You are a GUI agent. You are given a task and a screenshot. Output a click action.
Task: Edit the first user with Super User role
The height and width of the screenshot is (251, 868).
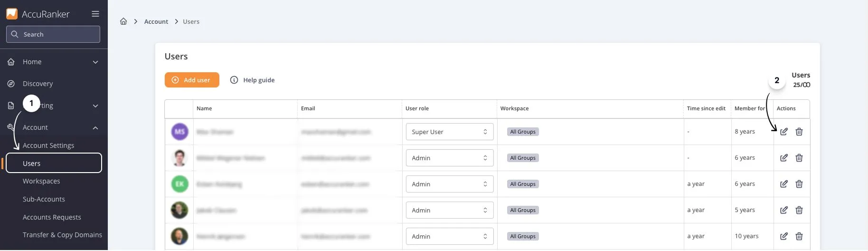pyautogui.click(x=783, y=132)
